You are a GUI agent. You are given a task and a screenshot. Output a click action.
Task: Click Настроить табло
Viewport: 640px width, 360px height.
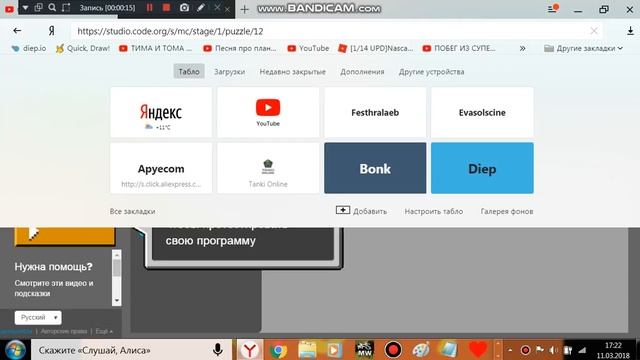(433, 211)
